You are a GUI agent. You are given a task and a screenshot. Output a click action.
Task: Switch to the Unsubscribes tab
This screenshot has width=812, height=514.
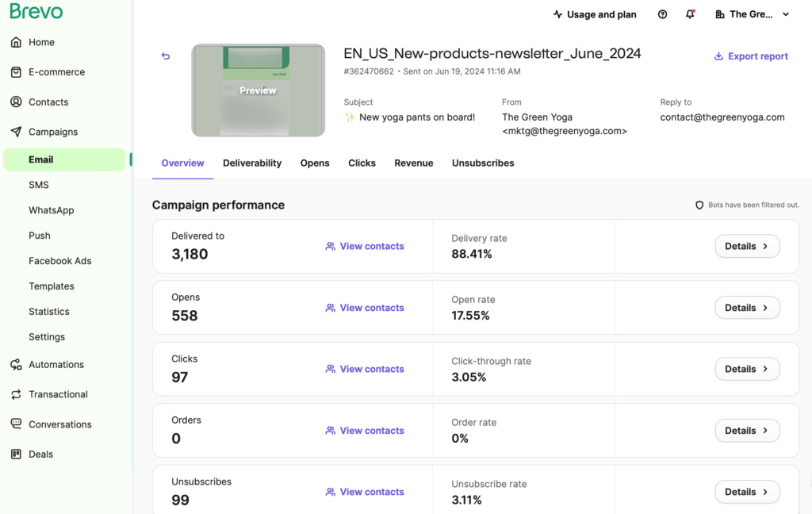483,163
